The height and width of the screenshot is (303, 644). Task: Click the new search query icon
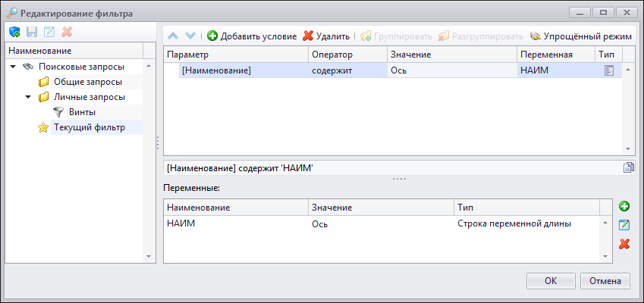tap(14, 32)
